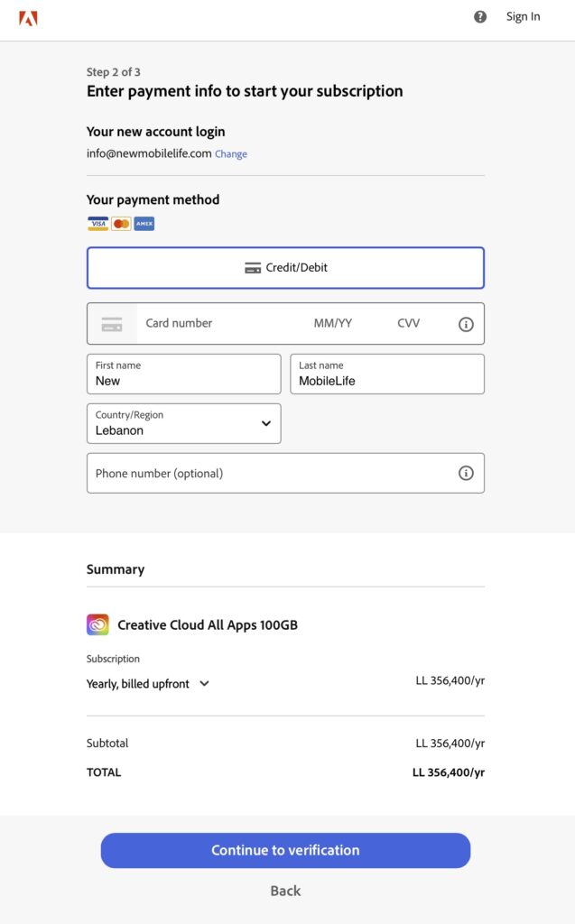Click the MM/YY expiry field
Viewport: 575px width, 924px height.
333,323
